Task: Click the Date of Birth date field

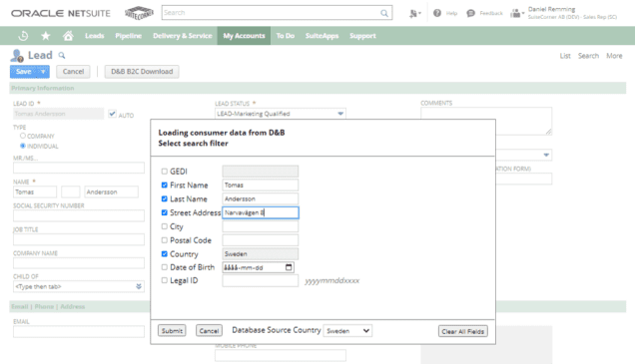Action: tap(258, 267)
